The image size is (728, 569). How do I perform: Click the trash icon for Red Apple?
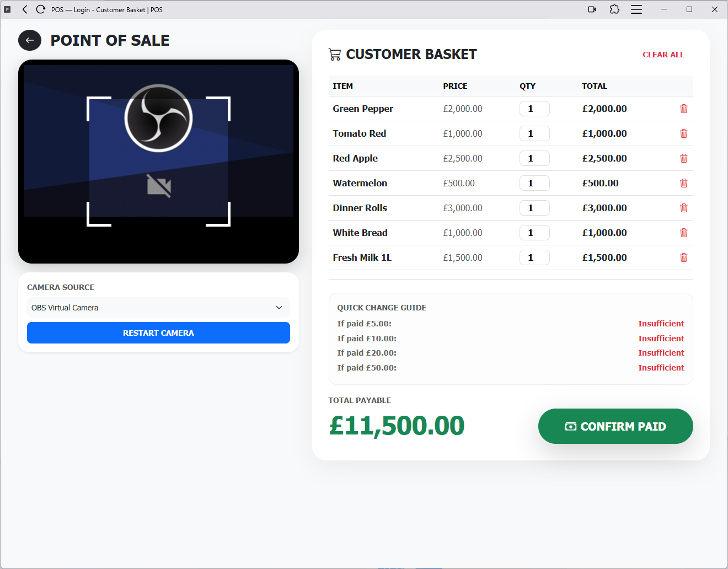[x=683, y=158]
